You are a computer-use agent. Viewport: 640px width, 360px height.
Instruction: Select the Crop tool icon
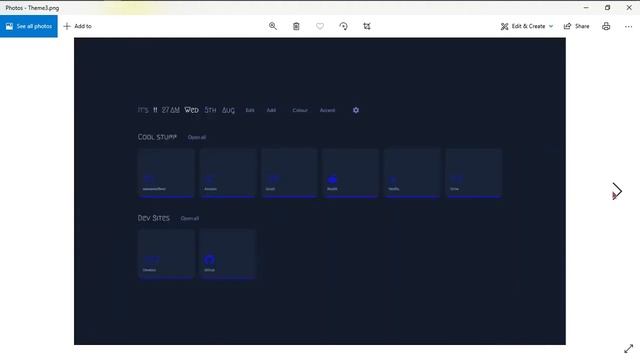367,26
